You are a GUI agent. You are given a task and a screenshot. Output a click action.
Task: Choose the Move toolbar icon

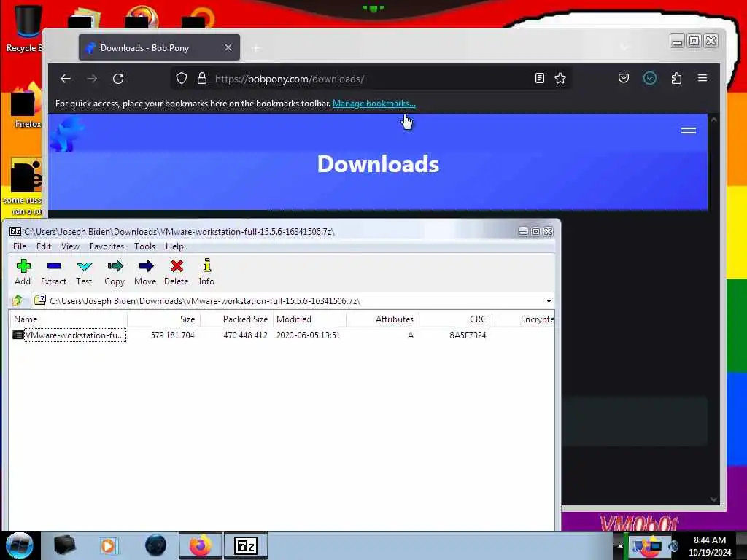coord(145,272)
